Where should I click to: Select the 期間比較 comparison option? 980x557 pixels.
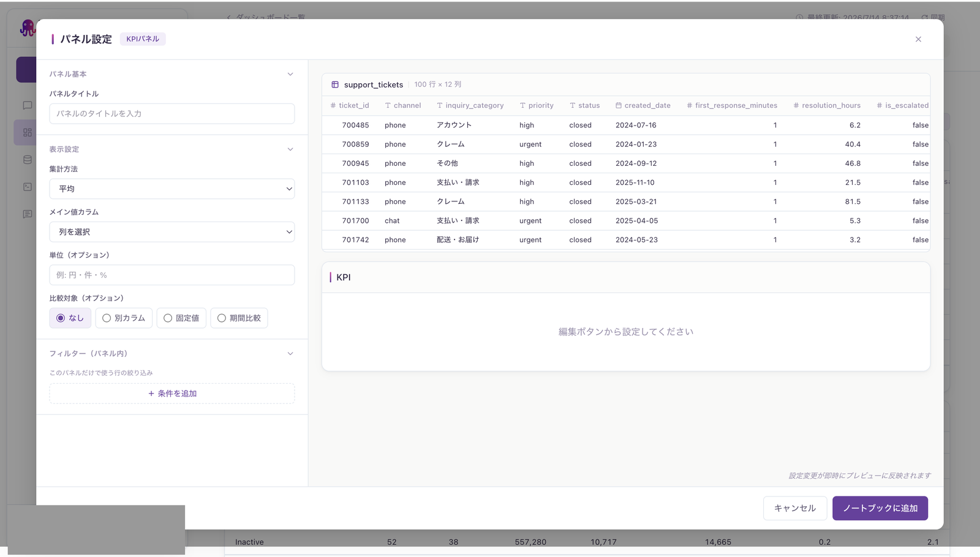pos(239,318)
